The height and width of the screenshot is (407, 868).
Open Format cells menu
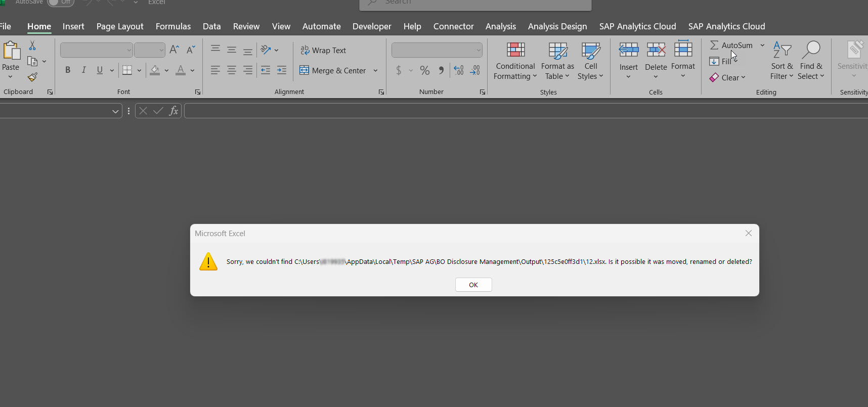(683, 60)
